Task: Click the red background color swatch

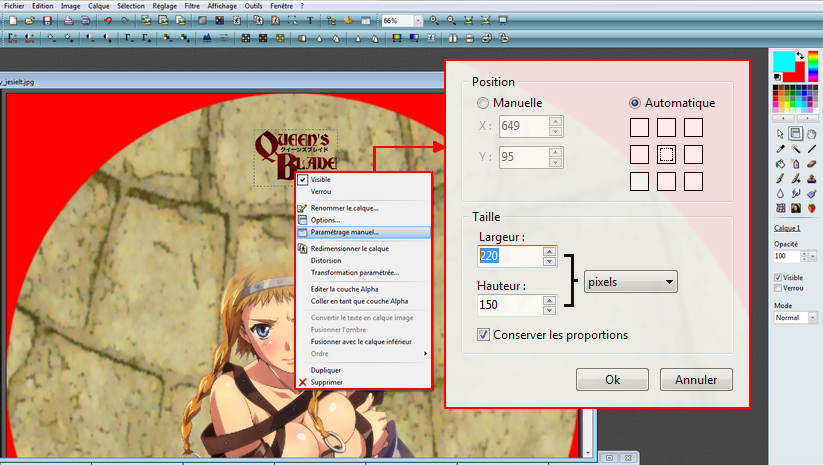Action: point(799,75)
